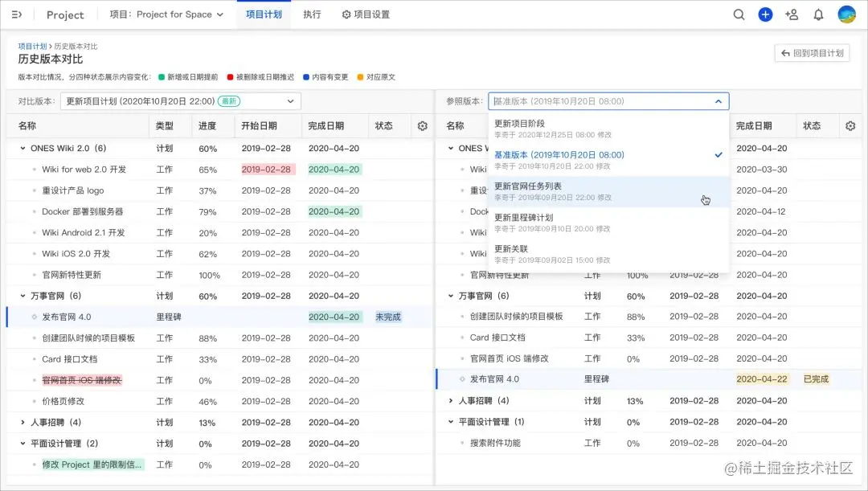Choose 更新关联 version option
This screenshot has height=491, width=868.
tap(608, 254)
